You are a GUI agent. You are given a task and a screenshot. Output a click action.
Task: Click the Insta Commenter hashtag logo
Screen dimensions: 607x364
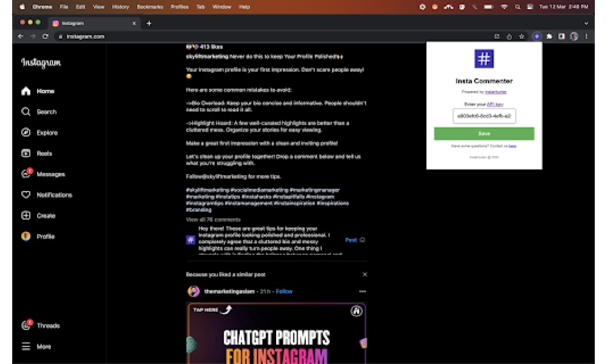484,59
